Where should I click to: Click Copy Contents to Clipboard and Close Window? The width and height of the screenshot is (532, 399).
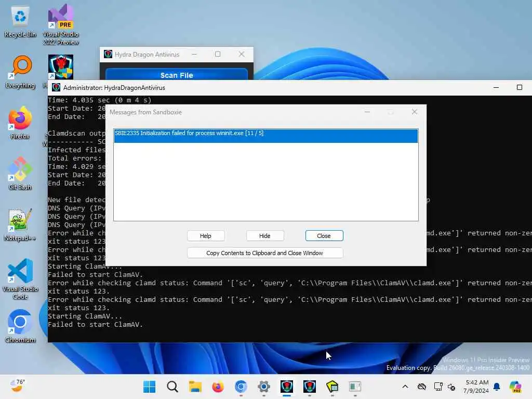(265, 253)
